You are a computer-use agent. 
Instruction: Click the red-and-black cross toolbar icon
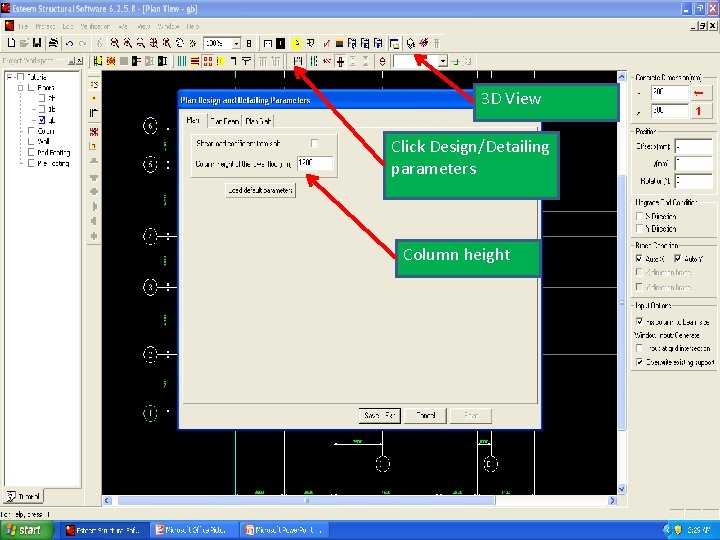[340, 61]
